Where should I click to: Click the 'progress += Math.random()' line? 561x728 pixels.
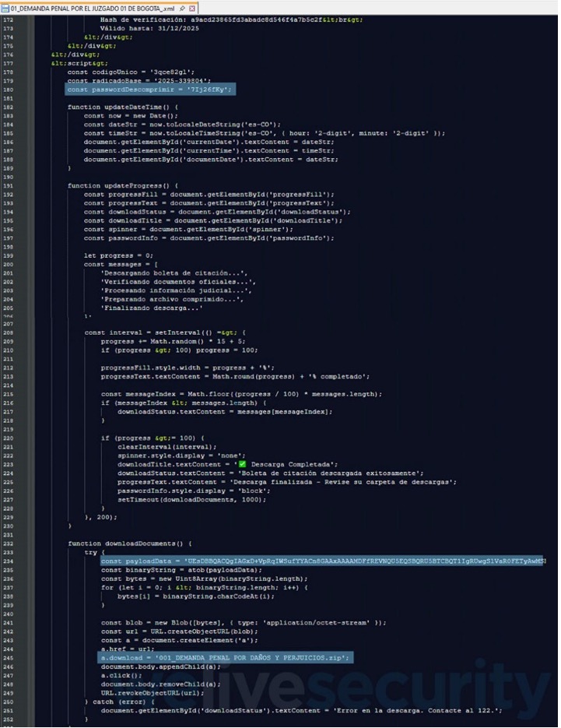(x=173, y=342)
